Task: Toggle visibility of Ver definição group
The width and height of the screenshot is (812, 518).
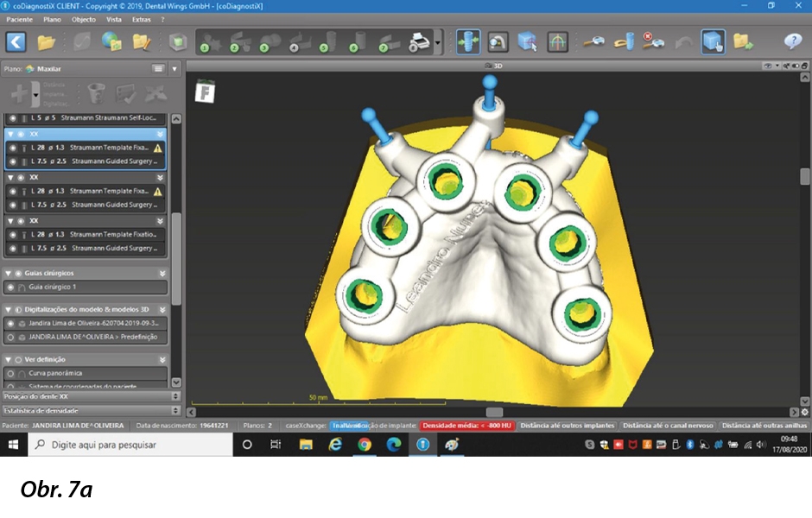Action: click(x=19, y=360)
